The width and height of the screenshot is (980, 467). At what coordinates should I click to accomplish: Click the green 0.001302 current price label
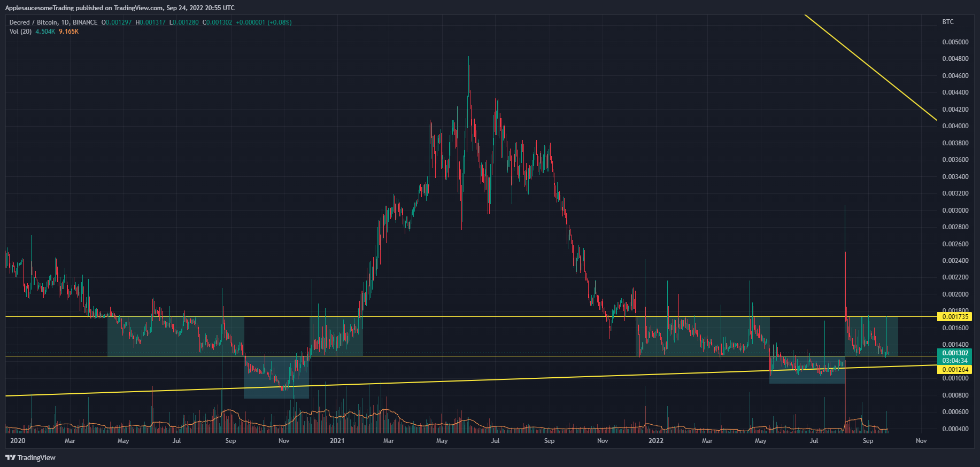click(955, 353)
